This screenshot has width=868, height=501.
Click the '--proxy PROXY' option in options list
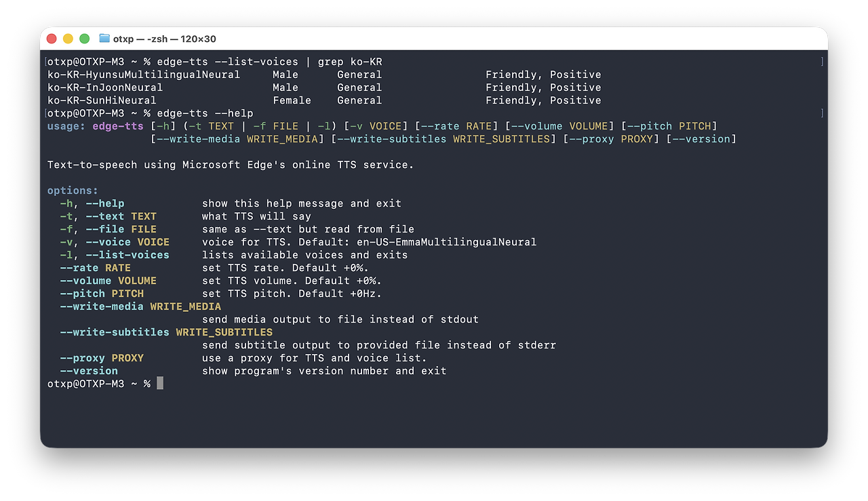pos(102,358)
